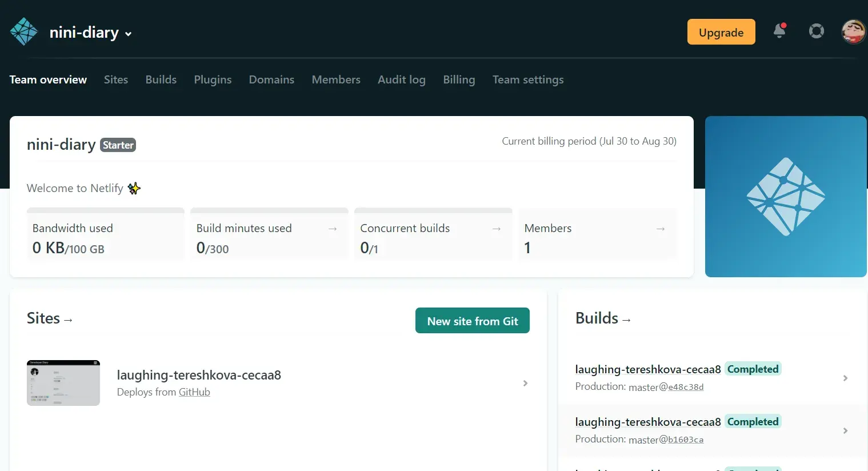Open the laughing-tereshkova-cecaa8 site row chevron
Screen dimensions: 868x471
point(525,383)
